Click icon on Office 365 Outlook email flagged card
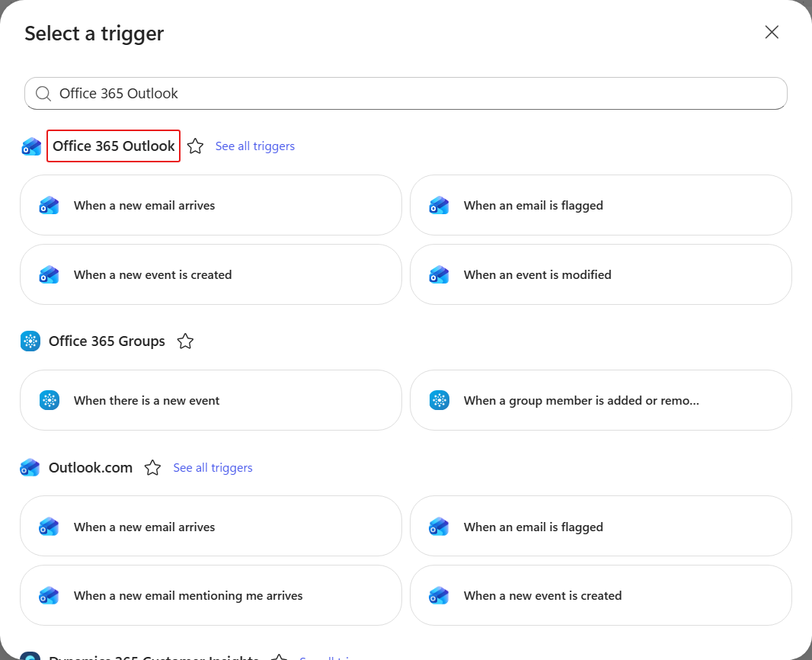 click(x=440, y=205)
